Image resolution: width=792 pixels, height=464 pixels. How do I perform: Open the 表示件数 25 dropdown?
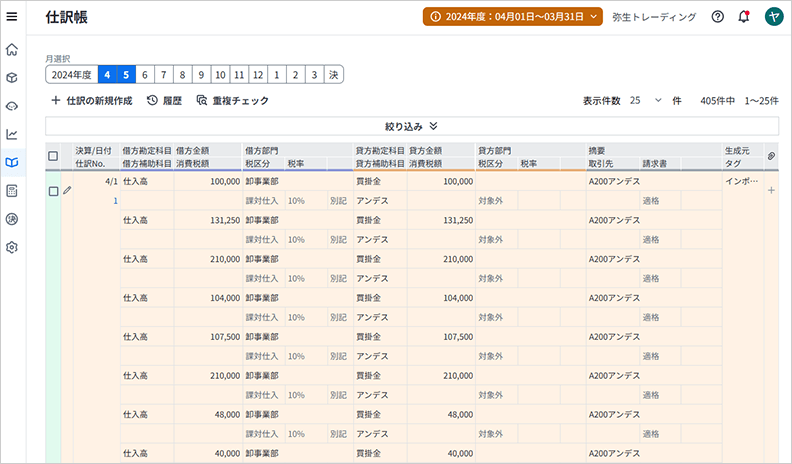click(x=646, y=101)
